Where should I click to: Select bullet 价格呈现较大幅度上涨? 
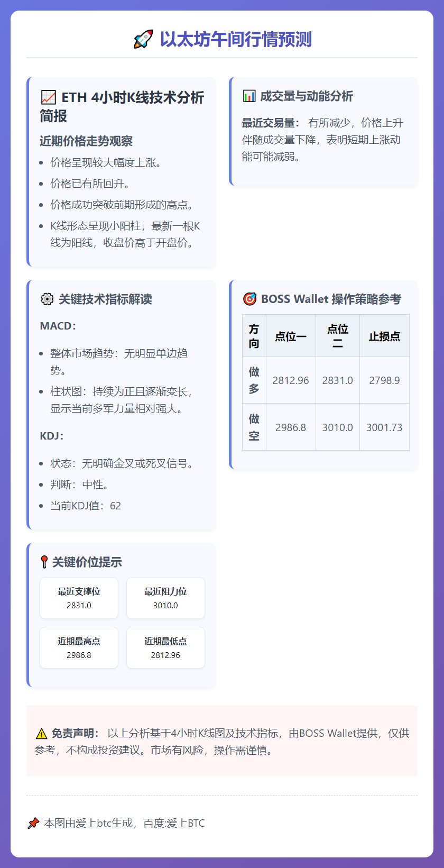pyautogui.click(x=106, y=162)
